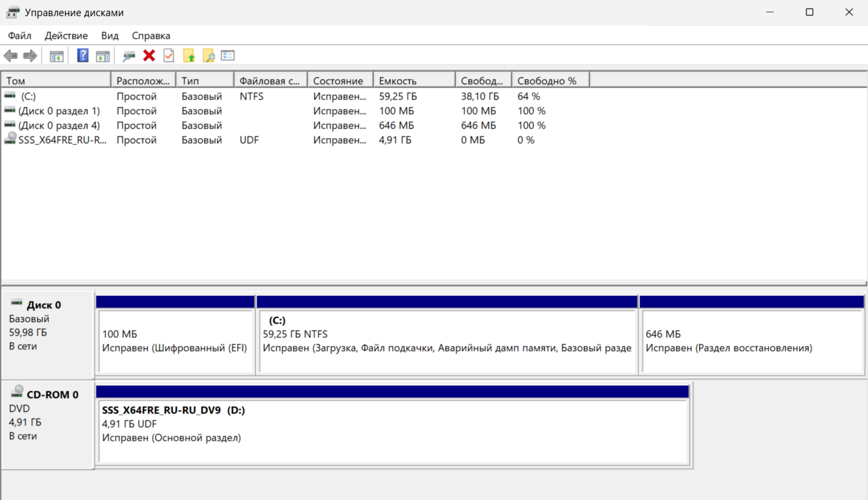Click the document with checkmark icon
This screenshot has width=868, height=500.
coord(169,56)
